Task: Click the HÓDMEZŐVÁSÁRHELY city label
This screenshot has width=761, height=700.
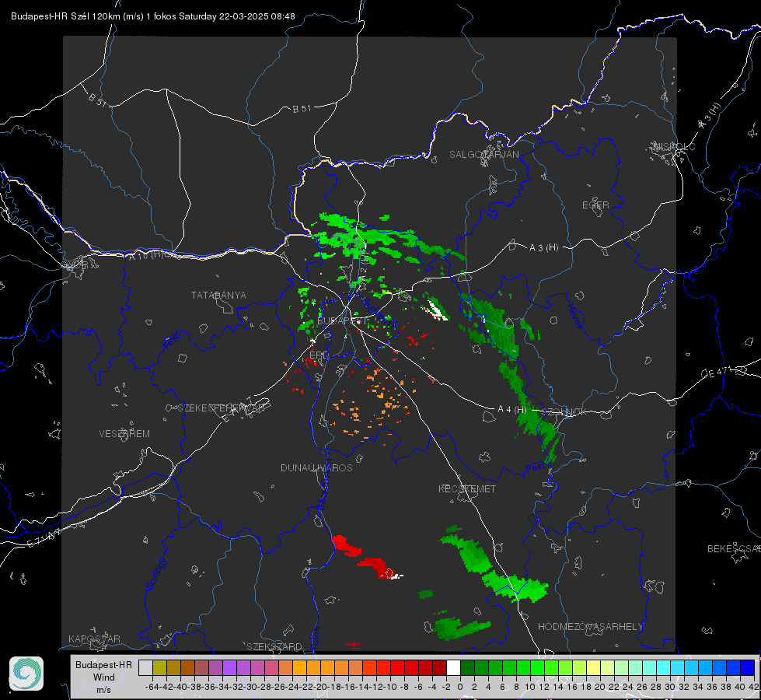Action: (590, 627)
